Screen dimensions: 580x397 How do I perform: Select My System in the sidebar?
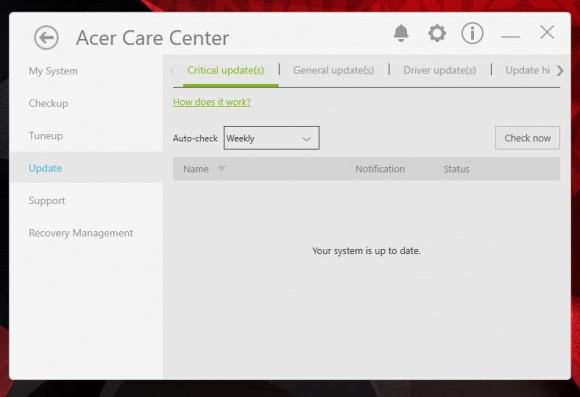tap(53, 71)
